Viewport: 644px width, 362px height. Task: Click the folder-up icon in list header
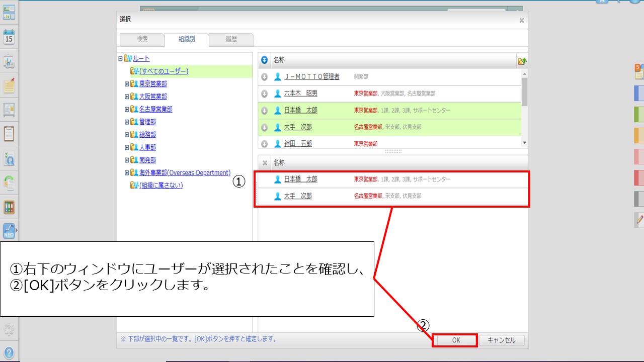(522, 61)
